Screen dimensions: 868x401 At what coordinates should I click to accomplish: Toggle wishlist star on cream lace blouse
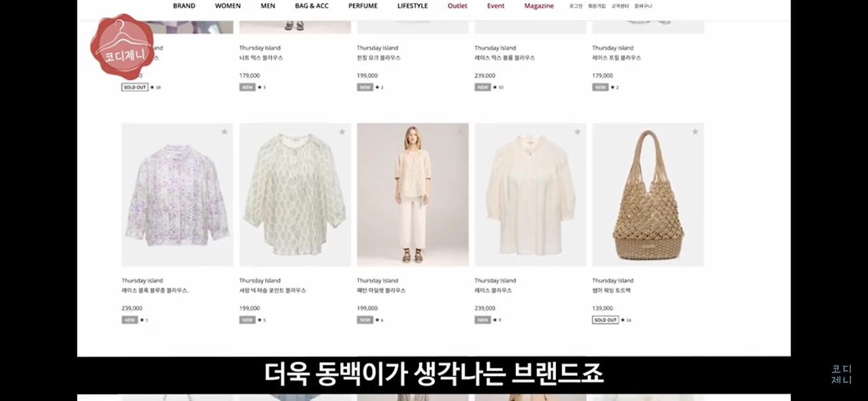[577, 132]
